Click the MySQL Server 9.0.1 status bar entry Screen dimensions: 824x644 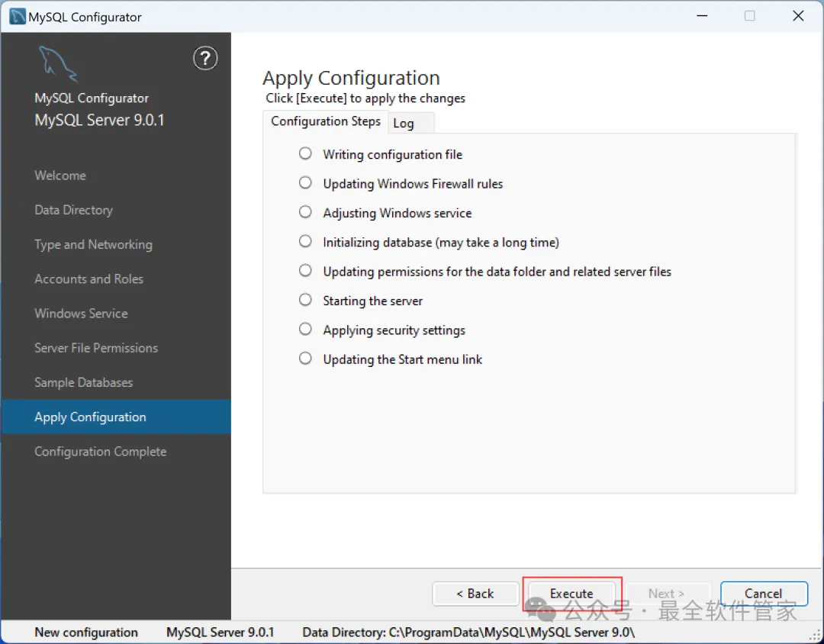pos(220,633)
